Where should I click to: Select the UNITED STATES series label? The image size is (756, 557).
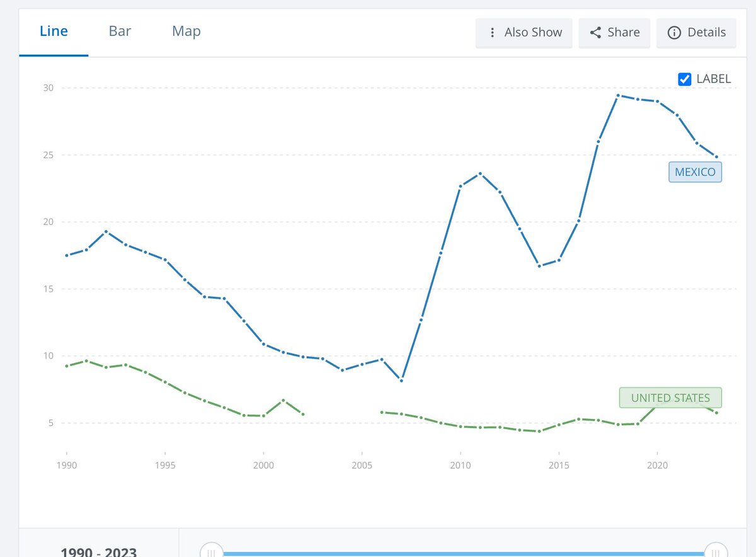coord(670,398)
